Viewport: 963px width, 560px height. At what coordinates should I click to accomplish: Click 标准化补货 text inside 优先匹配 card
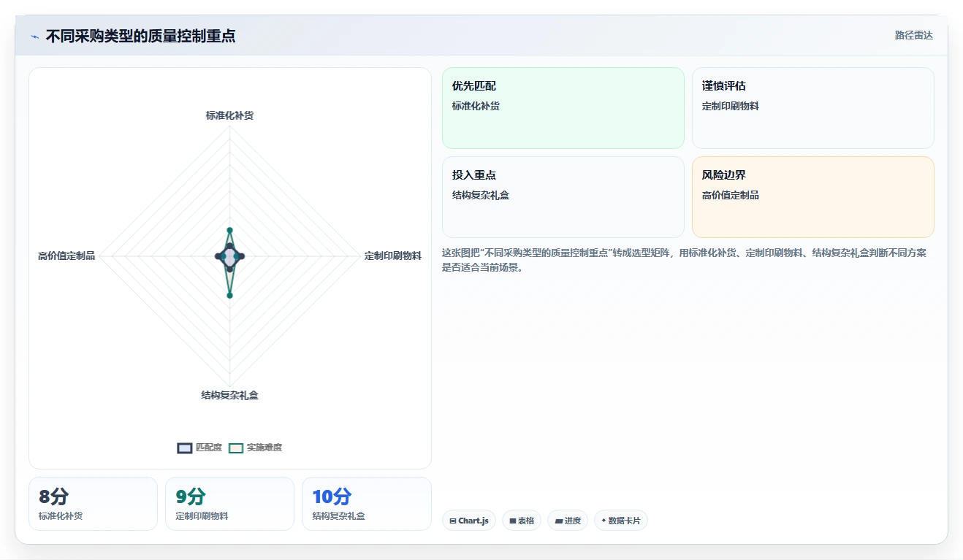pos(476,106)
